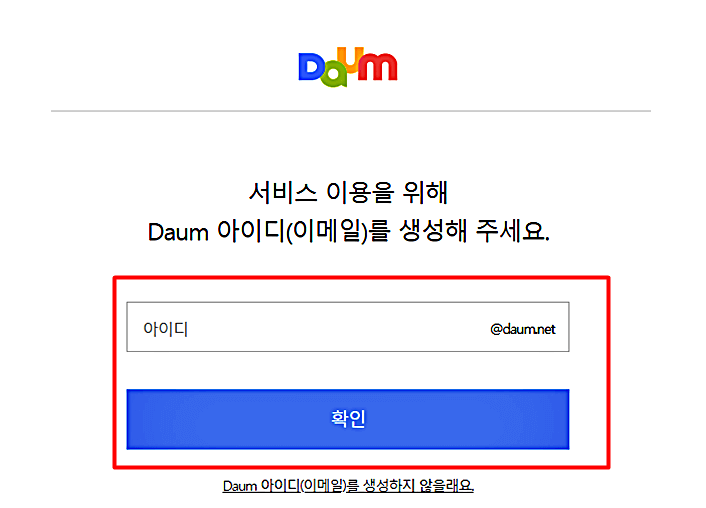Open the 'Daum 아이디(이메일)를 생성하지 않을래요' link
The height and width of the screenshot is (508, 706).
(x=348, y=486)
